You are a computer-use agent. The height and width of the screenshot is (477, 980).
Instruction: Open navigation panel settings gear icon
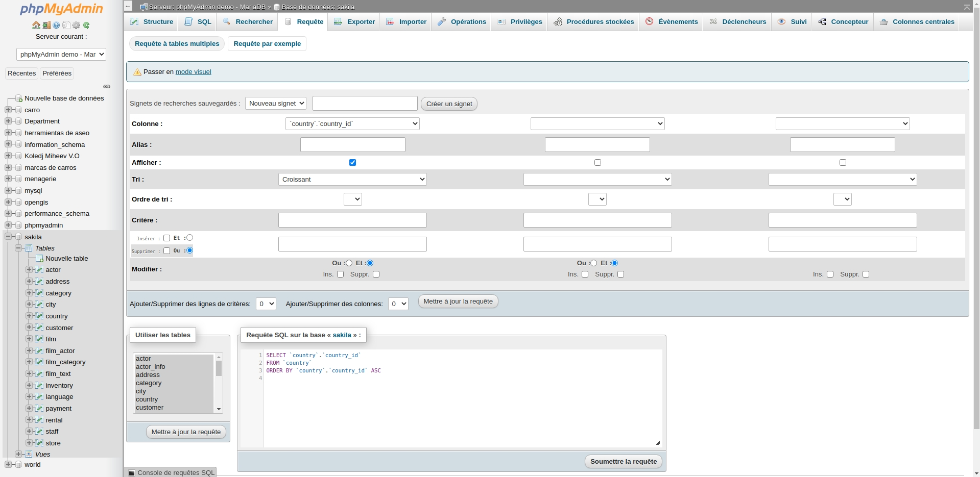click(76, 25)
